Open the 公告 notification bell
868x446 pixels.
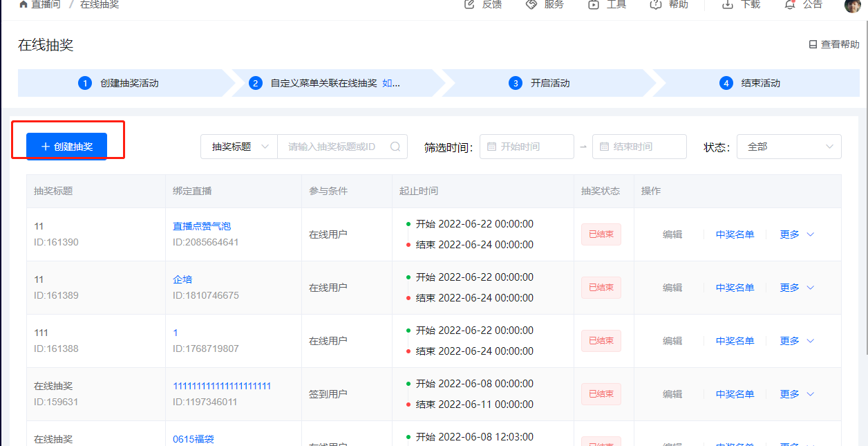pos(790,4)
